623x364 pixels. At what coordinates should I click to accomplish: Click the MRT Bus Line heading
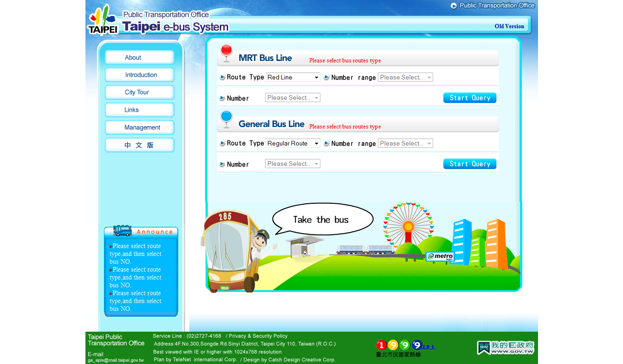point(265,58)
